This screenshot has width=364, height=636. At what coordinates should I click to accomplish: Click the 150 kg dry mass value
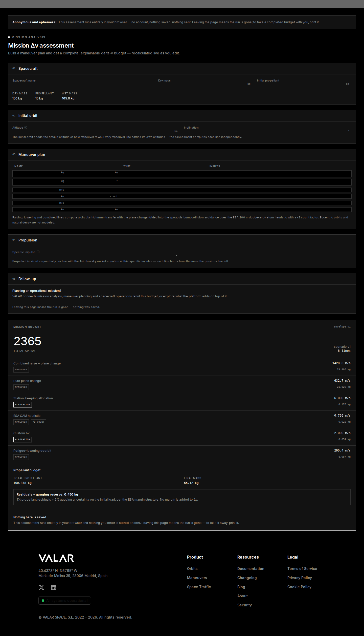[17, 98]
